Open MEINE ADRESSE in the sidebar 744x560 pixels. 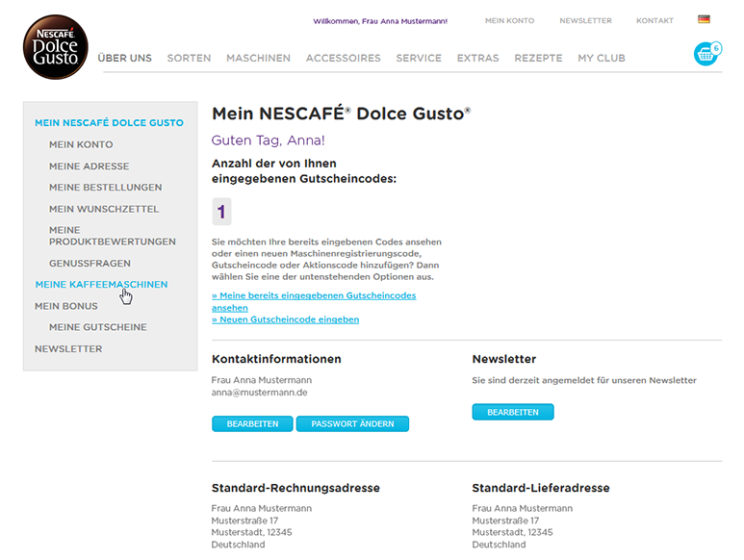click(x=90, y=166)
